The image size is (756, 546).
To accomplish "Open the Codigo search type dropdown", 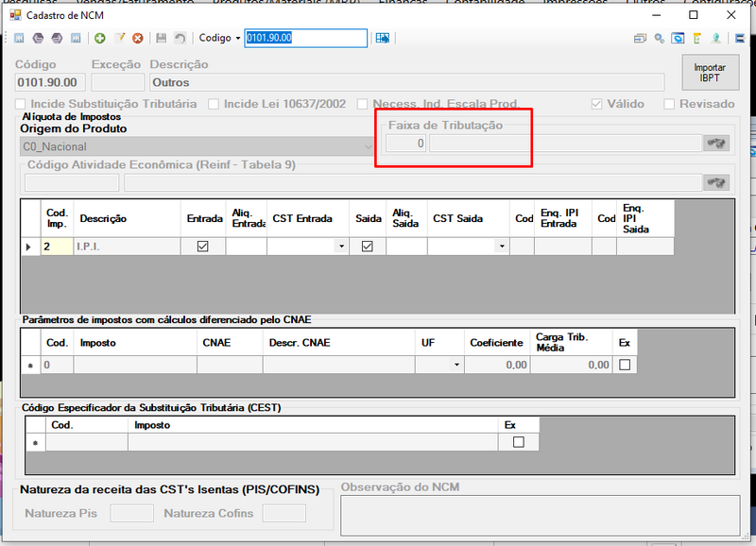I will coord(238,38).
